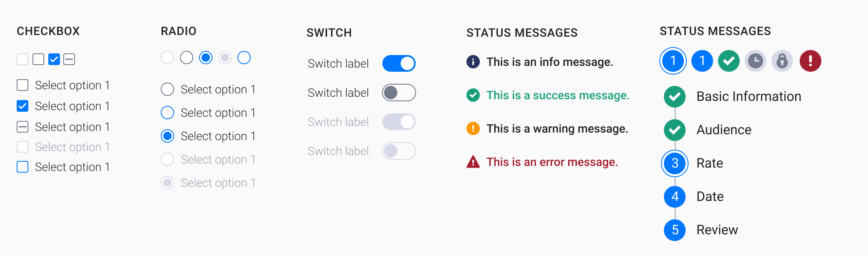
Task: Uncheck the checked 'Select option 1' checkbox
Action: [x=22, y=106]
